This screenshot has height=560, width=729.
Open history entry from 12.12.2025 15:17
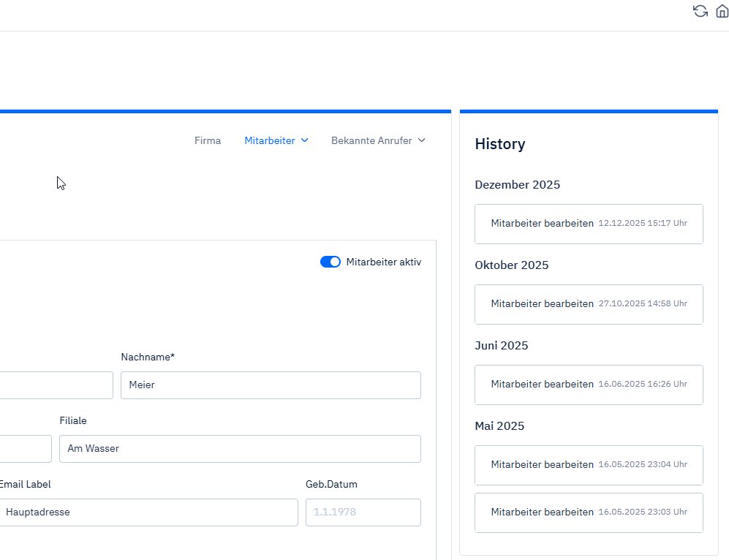tap(589, 224)
